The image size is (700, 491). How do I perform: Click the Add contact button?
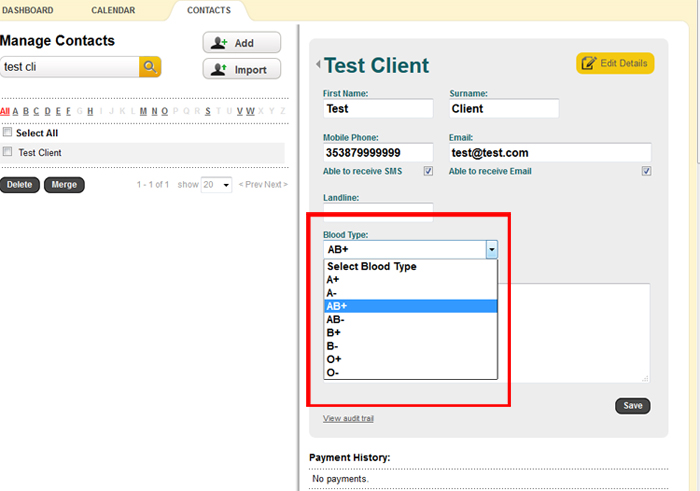[242, 43]
